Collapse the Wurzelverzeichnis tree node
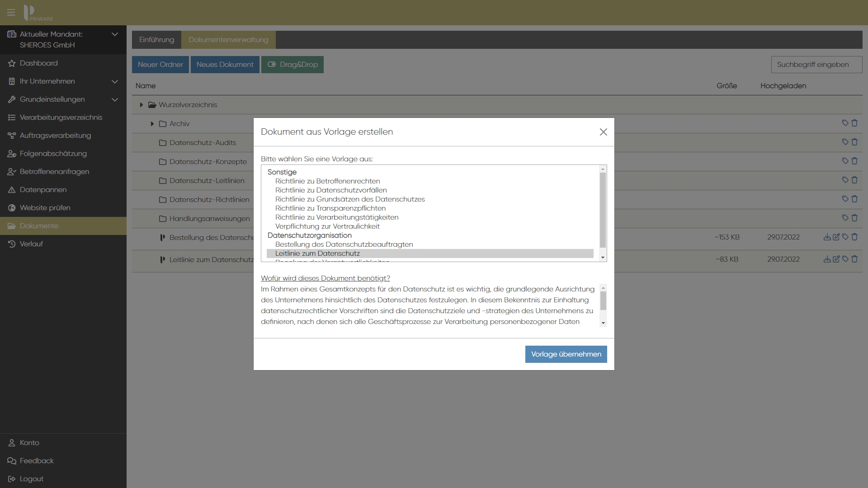This screenshot has width=868, height=488. point(142,105)
